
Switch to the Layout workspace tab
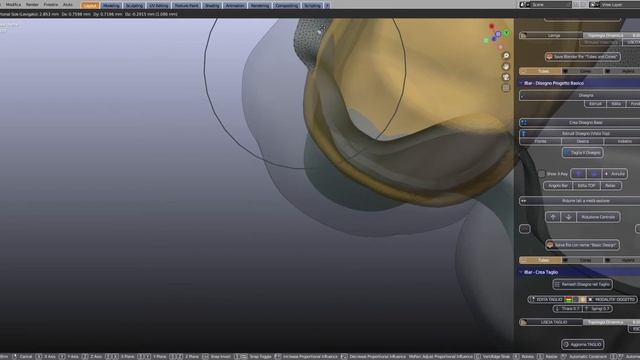90,6
